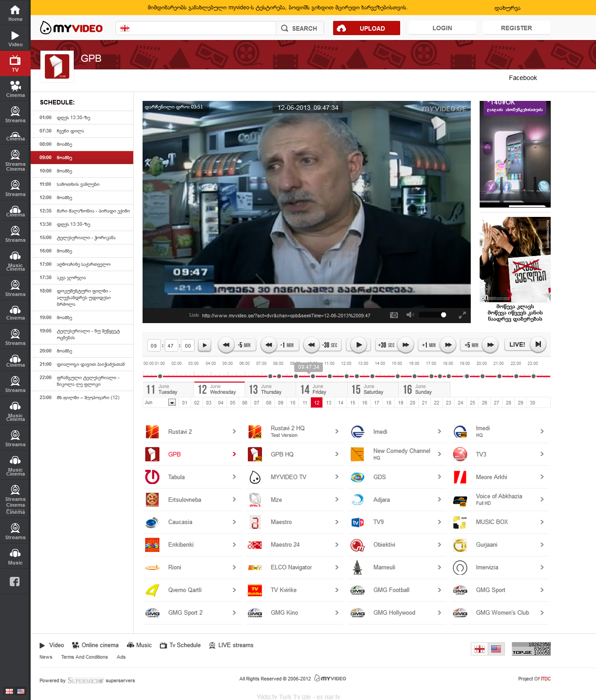Mute the player with the speaker icon

pos(410,315)
